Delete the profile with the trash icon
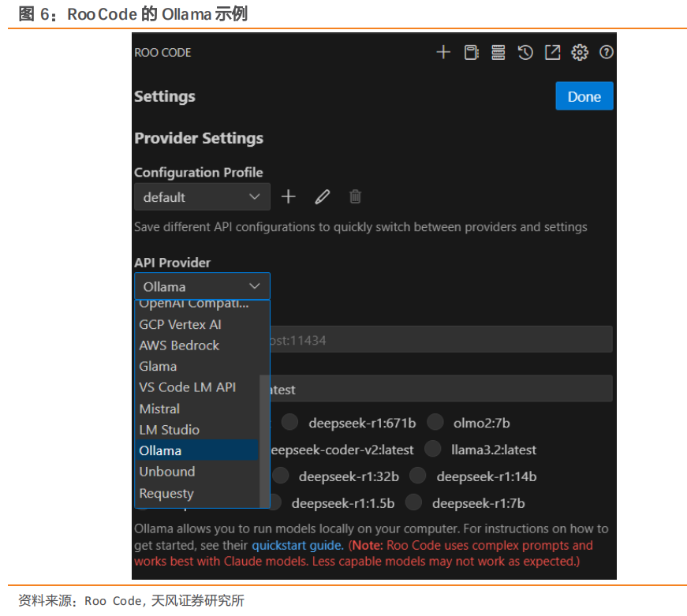687x616 pixels. (355, 196)
